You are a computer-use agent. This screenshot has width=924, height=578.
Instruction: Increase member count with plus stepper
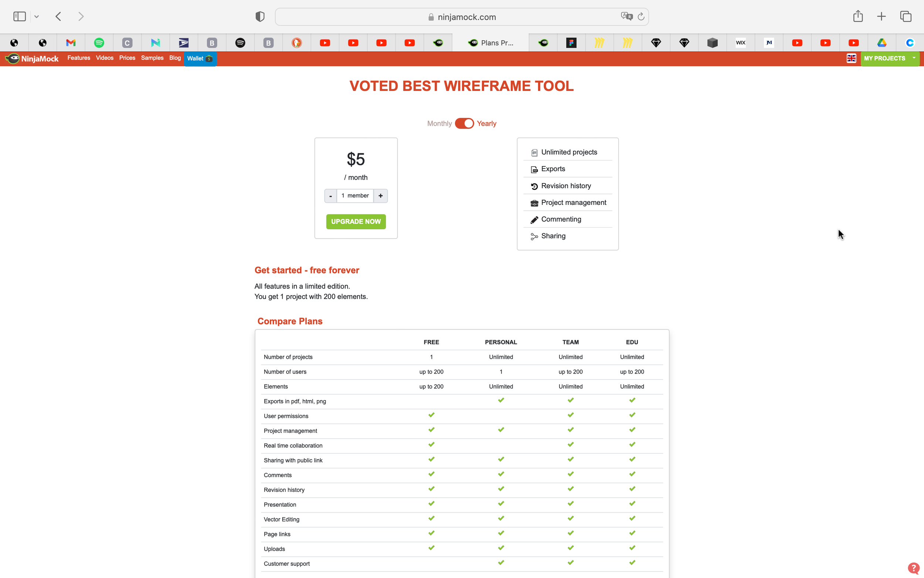380,195
